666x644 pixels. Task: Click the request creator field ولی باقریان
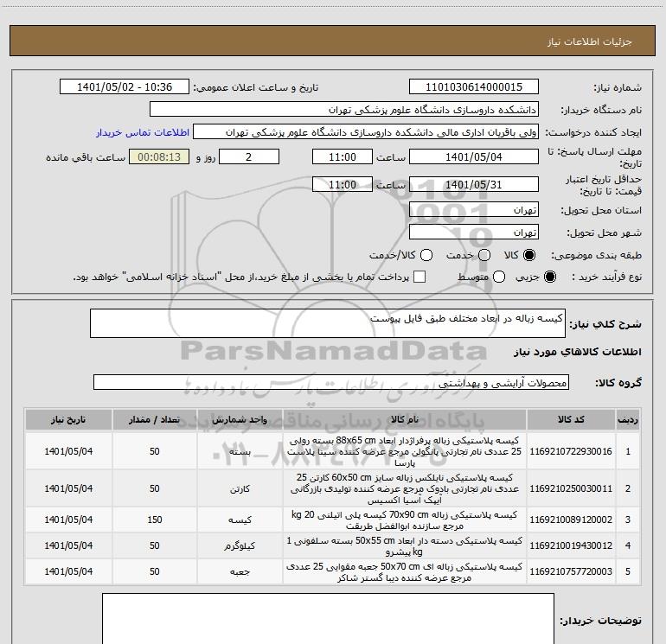click(x=366, y=132)
